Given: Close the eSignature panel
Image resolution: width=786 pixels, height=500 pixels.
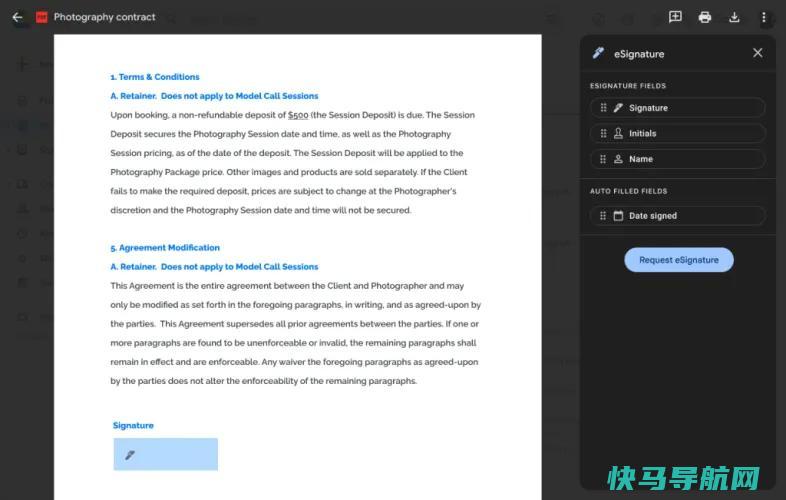Looking at the screenshot, I should [757, 53].
